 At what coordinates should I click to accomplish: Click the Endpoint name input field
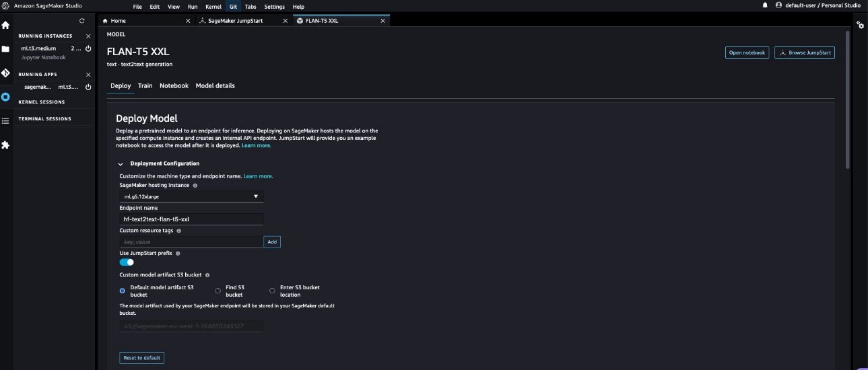(191, 219)
